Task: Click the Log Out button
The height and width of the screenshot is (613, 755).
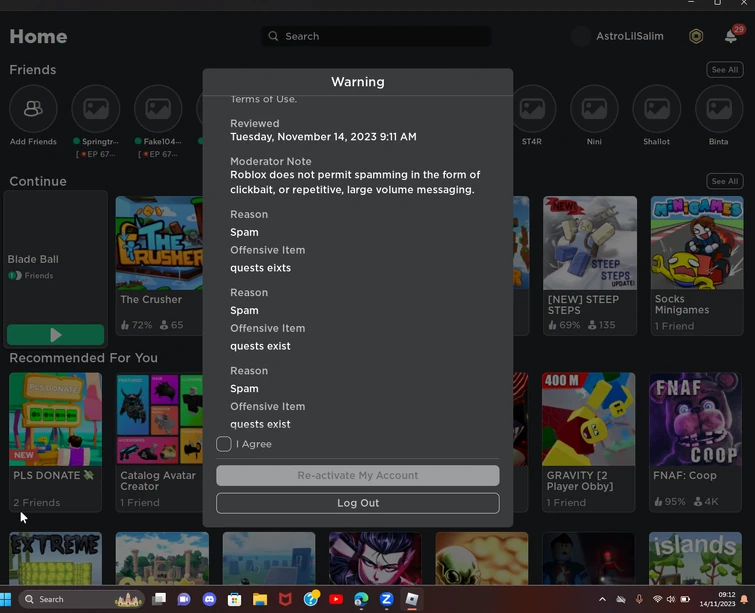Action: pos(357,503)
